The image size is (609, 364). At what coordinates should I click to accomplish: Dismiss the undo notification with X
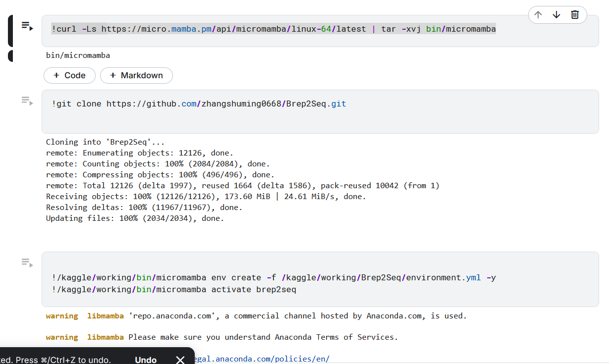coord(180,360)
